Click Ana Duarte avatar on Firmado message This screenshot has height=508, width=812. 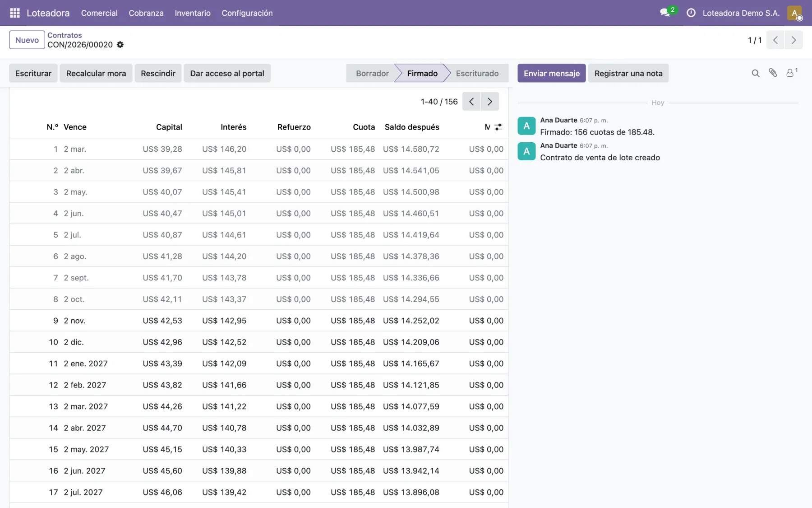(526, 126)
